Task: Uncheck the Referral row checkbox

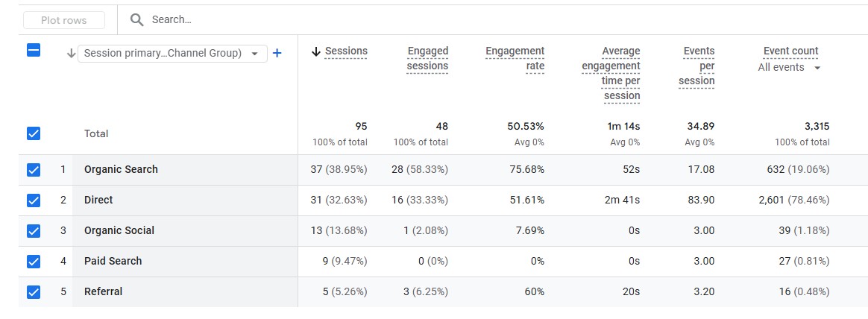Action: pyautogui.click(x=34, y=291)
